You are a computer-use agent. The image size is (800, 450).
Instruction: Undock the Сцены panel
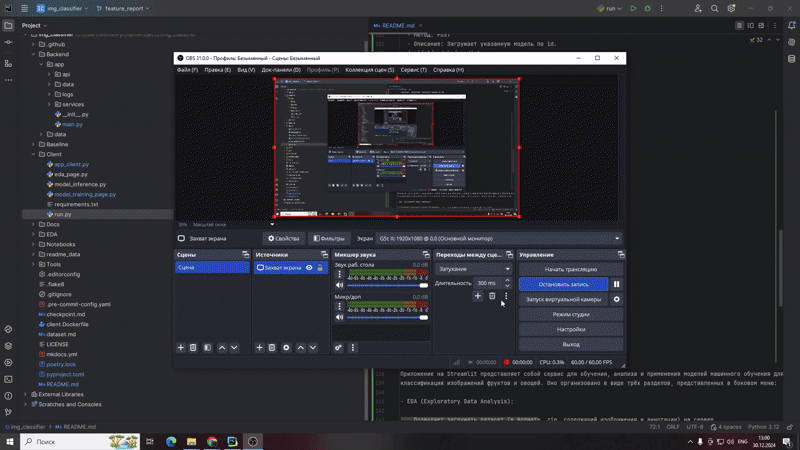tap(245, 255)
